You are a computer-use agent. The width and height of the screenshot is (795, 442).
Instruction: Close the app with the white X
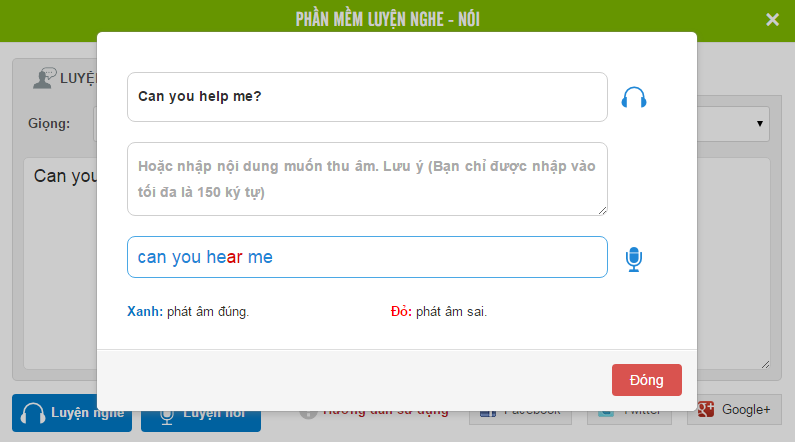tap(772, 20)
